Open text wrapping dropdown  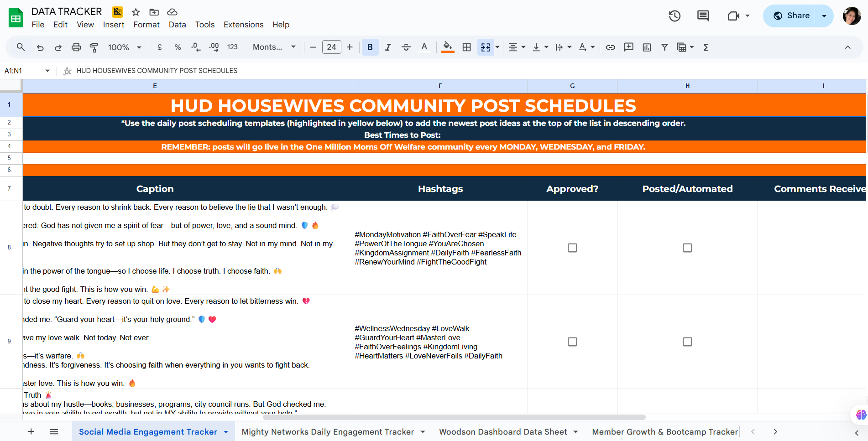563,47
